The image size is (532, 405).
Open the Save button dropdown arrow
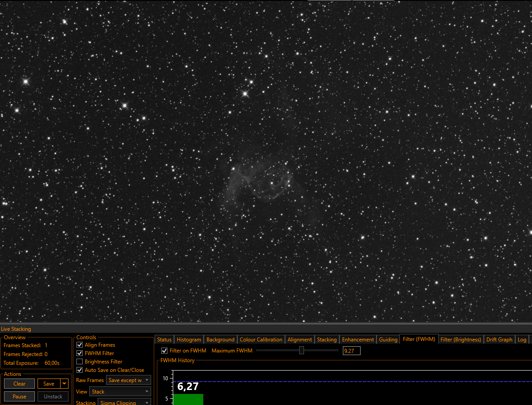[65, 384]
